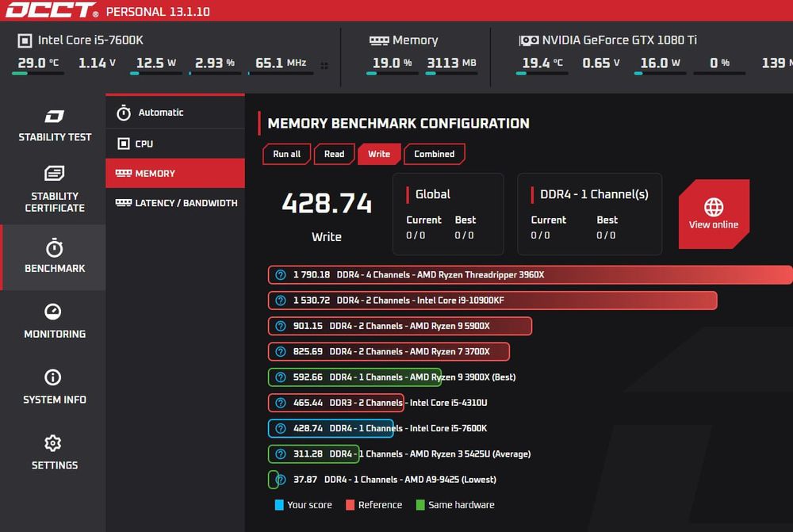Open the Global score card
793x532 pixels.
pyautogui.click(x=448, y=214)
